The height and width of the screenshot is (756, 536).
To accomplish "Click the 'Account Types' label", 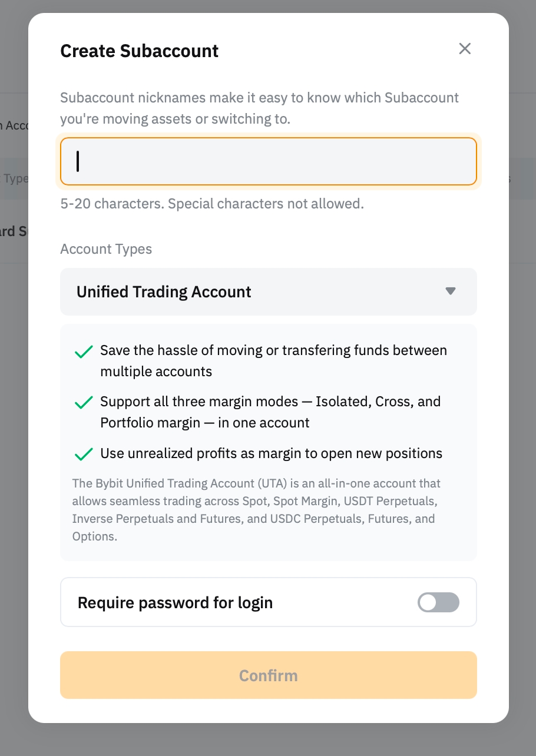I will 106,249.
